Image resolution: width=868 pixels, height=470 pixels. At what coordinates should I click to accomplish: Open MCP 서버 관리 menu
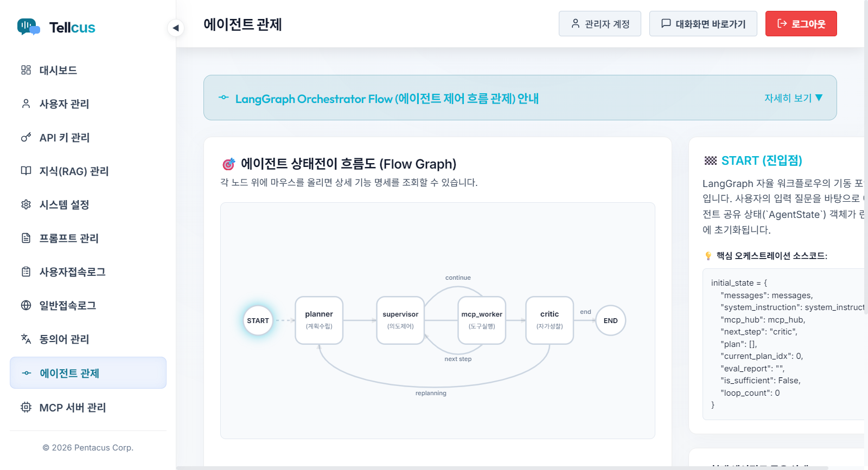(x=88, y=407)
